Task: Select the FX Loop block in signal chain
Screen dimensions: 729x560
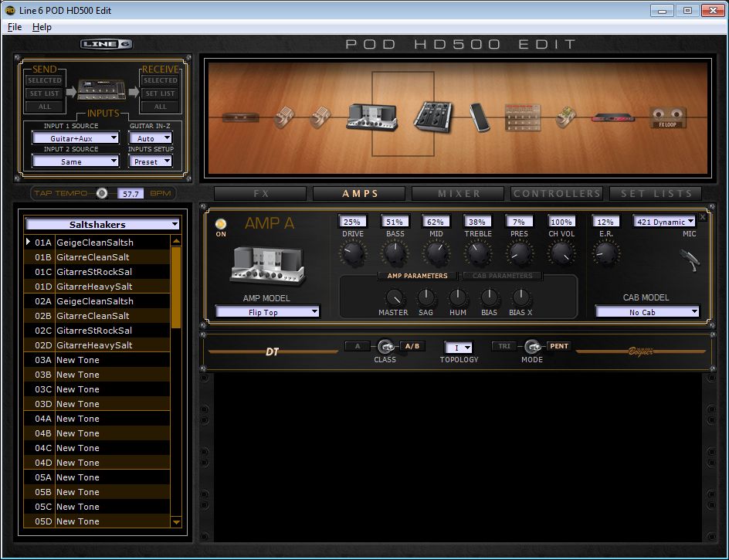Action: click(x=668, y=117)
